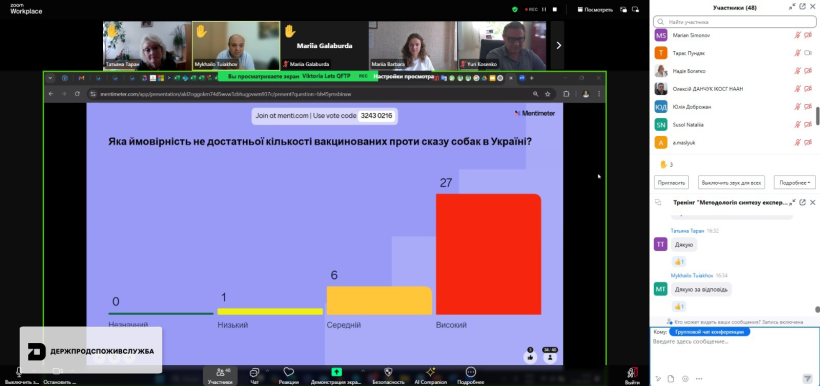820x386 pixels.
Task: Click Подробнее three-dots icon in bottom toolbar
Action: tap(471, 372)
